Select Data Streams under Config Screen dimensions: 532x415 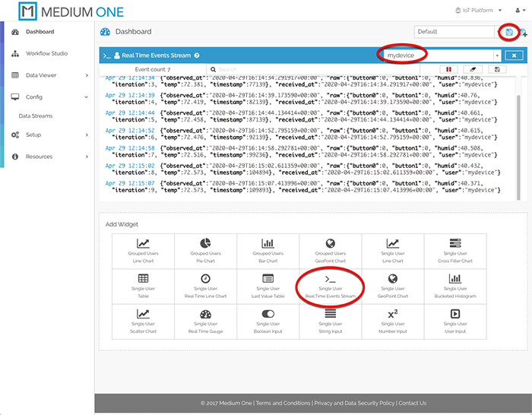coord(35,116)
